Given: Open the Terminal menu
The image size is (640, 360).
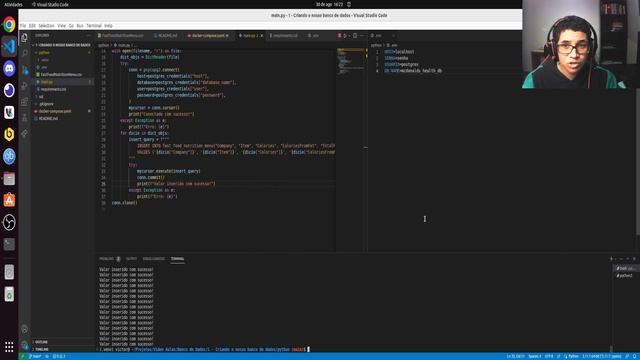Looking at the screenshot, I should (x=94, y=26).
